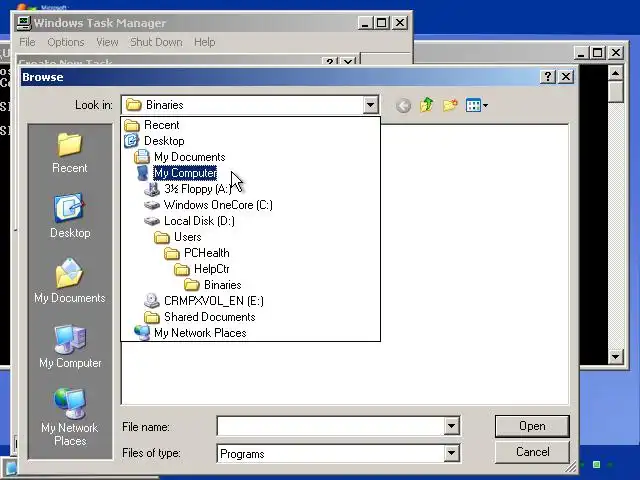Maximize the Windows Task Manager window
The image size is (640, 480).
382,23
